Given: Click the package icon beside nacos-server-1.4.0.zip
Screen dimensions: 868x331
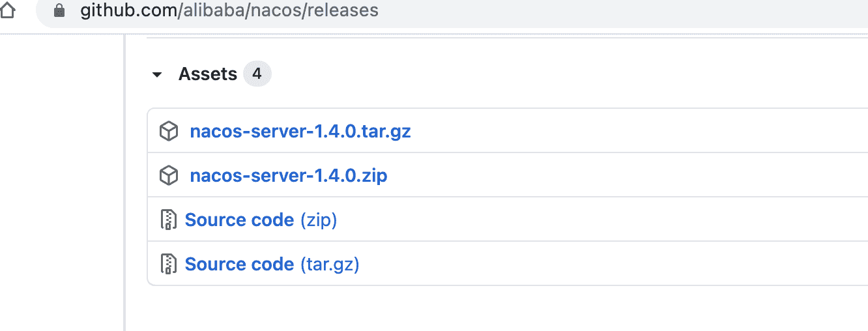Looking at the screenshot, I should [169, 176].
